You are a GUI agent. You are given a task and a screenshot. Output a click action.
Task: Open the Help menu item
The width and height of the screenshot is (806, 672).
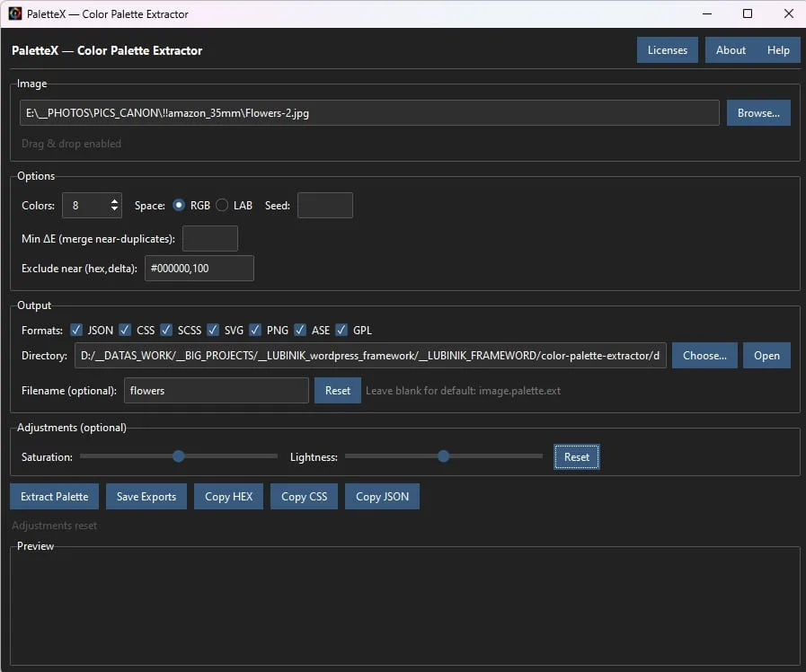[x=778, y=50]
